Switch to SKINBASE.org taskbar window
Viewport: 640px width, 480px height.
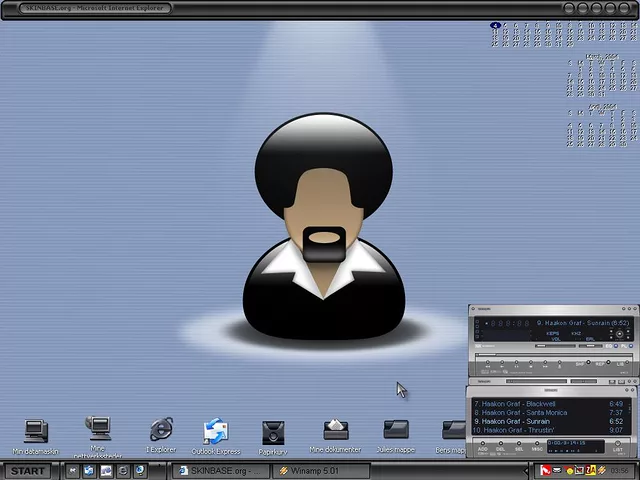click(218, 470)
